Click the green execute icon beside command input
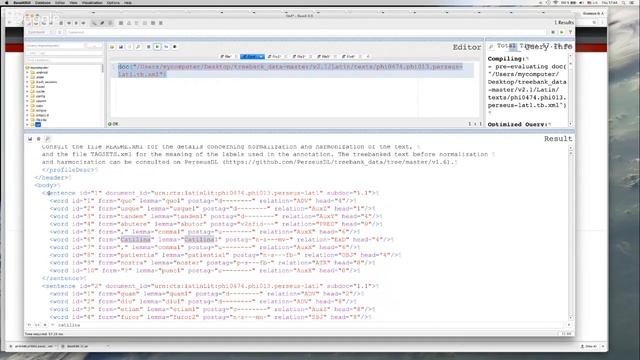This screenshot has width=640, height=360. coord(562,32)
